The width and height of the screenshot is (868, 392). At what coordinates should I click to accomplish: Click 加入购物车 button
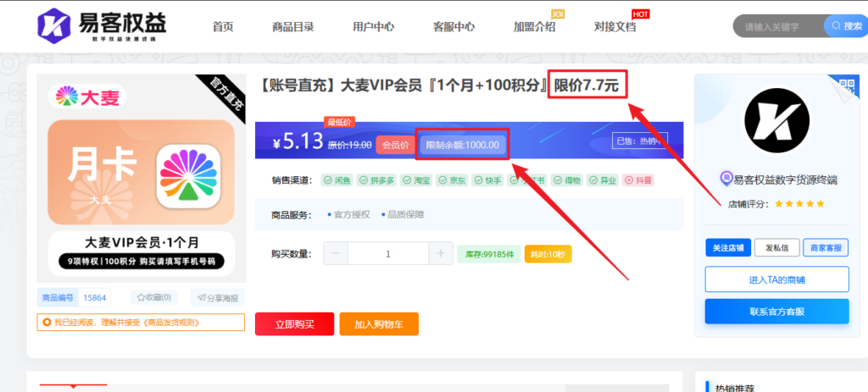379,324
